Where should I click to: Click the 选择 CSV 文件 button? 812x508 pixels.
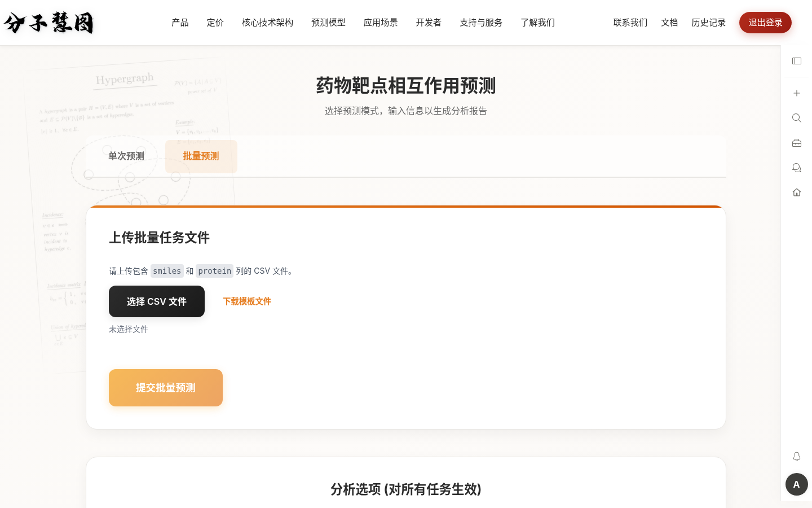coord(157,301)
